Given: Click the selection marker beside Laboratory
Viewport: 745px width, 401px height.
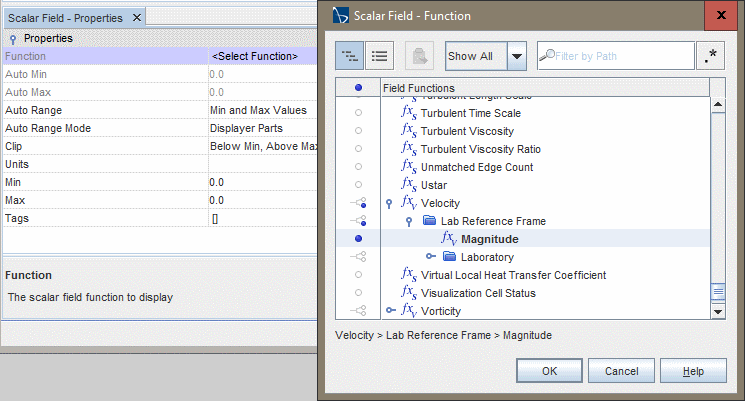Looking at the screenshot, I should (359, 257).
